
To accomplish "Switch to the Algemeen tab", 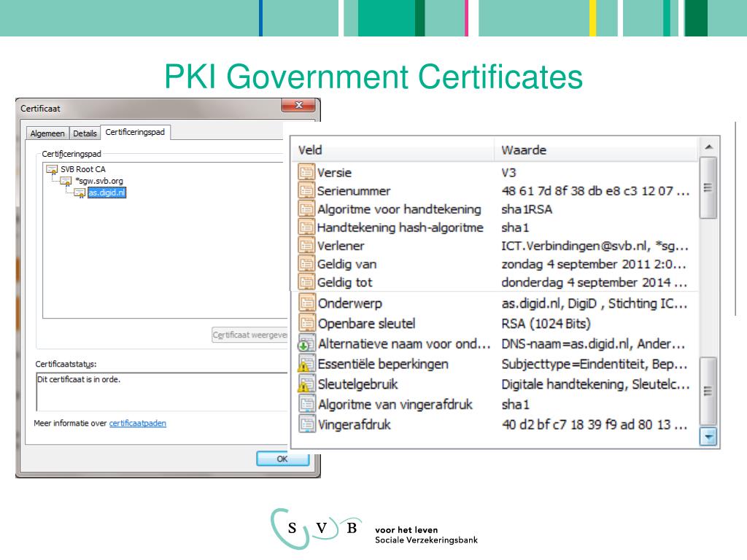I will [x=47, y=133].
